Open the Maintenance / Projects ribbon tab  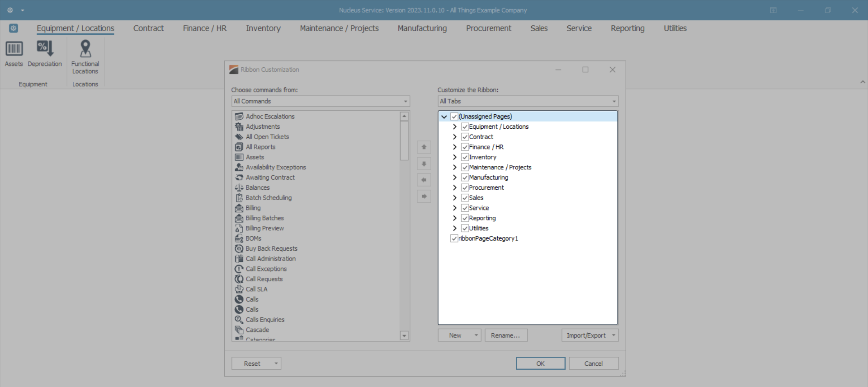tap(339, 28)
